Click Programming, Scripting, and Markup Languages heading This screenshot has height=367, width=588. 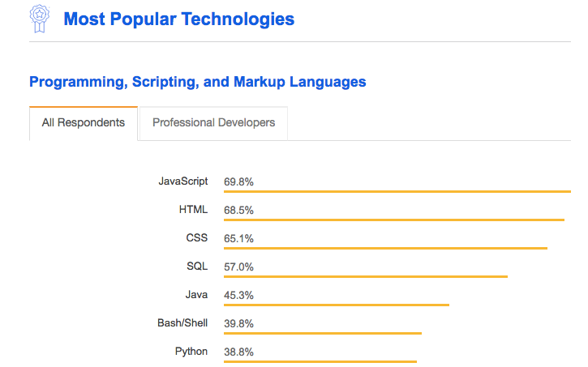tap(197, 82)
